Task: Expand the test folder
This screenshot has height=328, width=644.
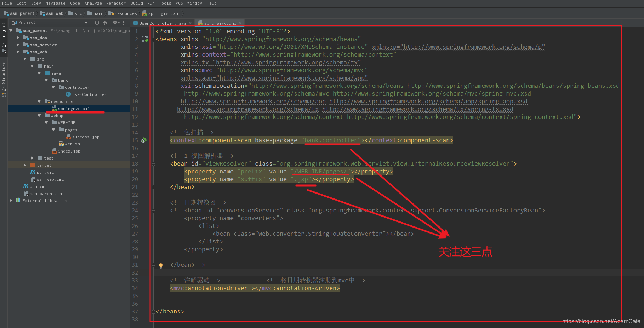Action: [x=32, y=158]
